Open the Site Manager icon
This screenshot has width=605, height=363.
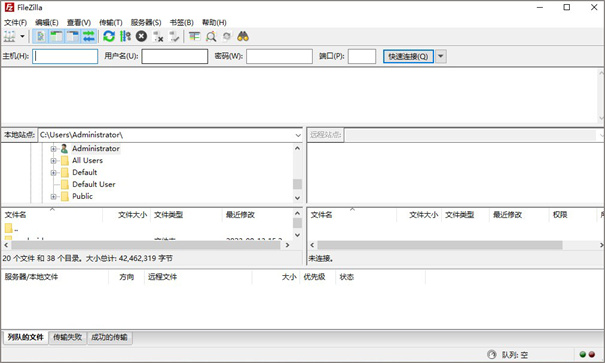tap(10, 37)
